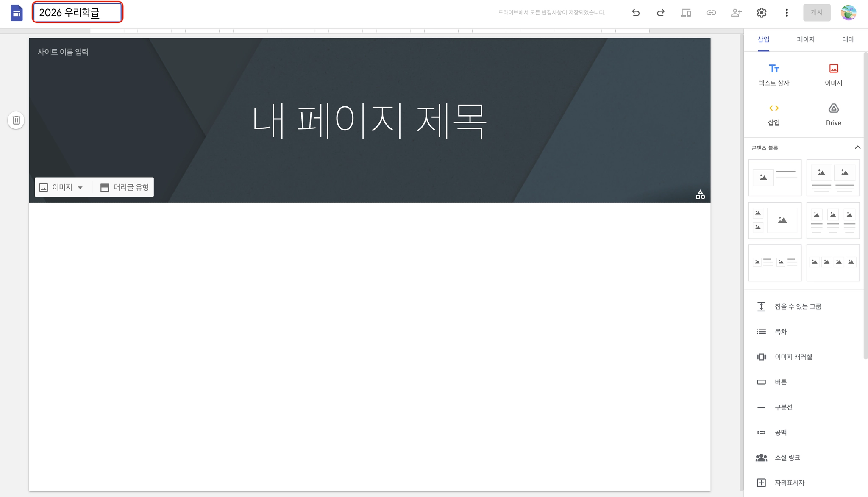Image resolution: width=868 pixels, height=497 pixels.
Task: Click the 게시 publish button
Action: click(816, 13)
